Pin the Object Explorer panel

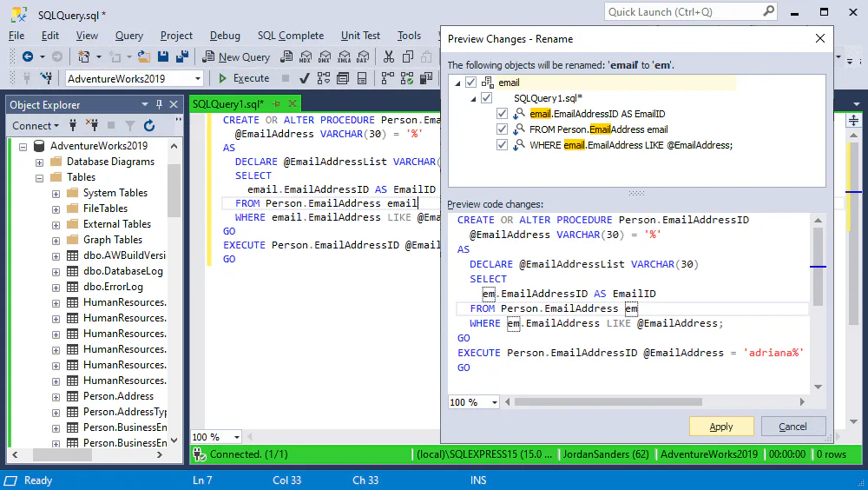159,104
